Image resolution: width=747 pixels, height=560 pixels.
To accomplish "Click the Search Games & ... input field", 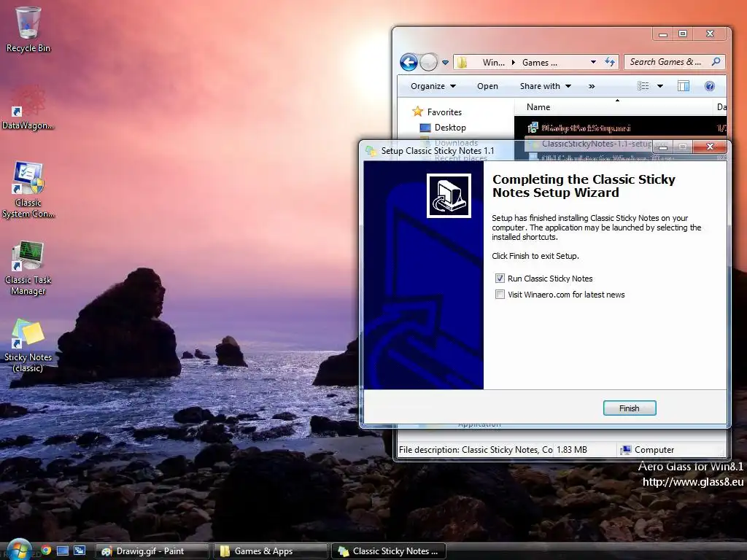I will (675, 61).
